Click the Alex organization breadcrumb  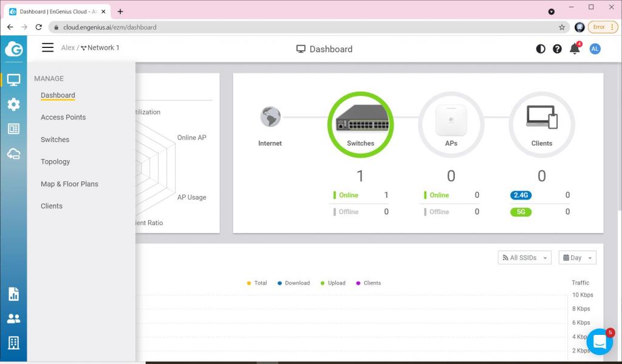[x=68, y=47]
